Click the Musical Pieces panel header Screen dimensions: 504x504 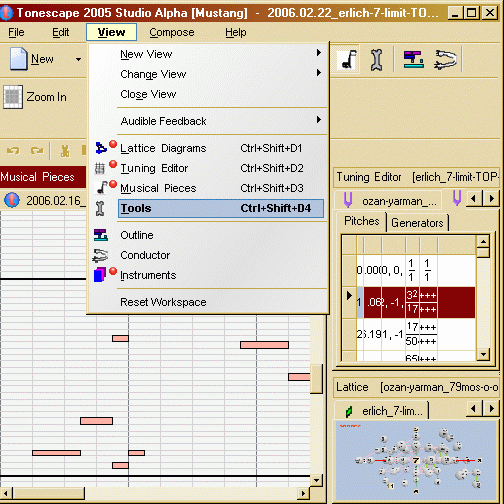tap(43, 177)
